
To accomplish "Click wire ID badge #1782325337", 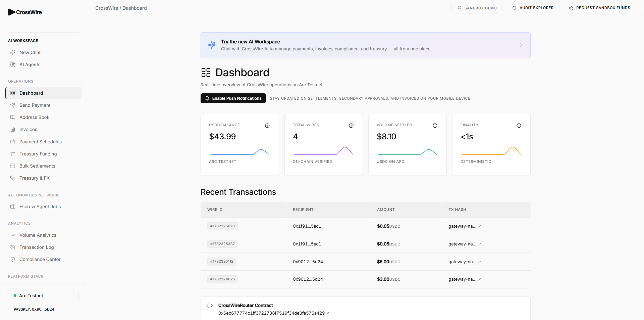I will point(222,244).
